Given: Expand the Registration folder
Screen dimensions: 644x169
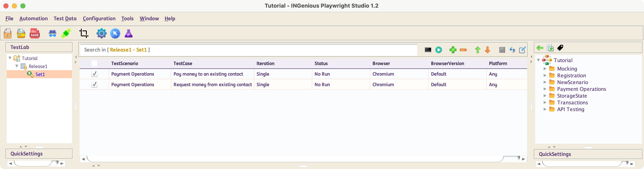Looking at the screenshot, I should (545, 75).
